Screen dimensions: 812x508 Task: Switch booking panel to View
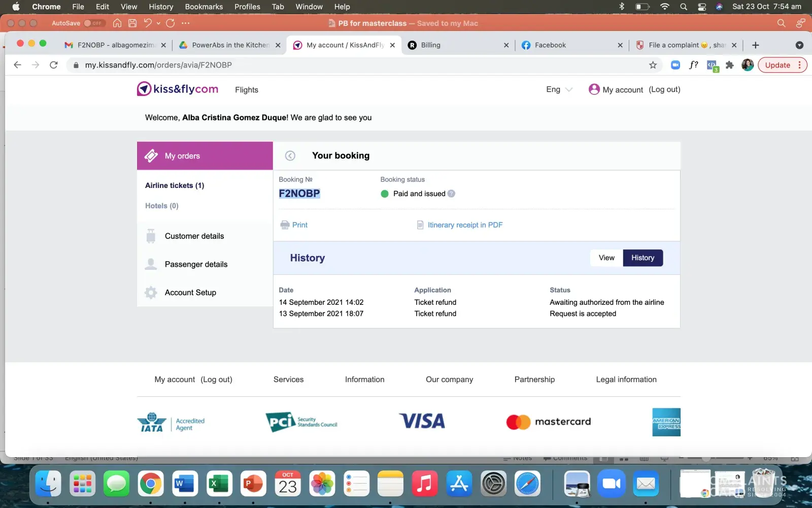(x=606, y=258)
